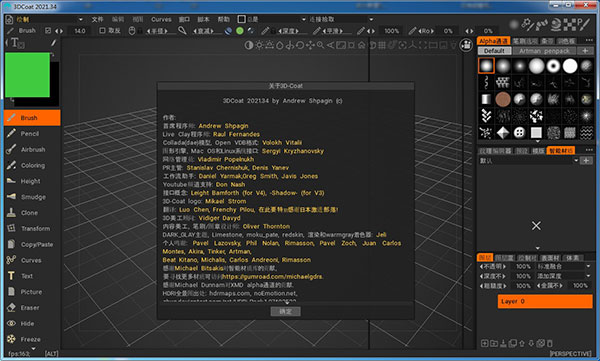The width and height of the screenshot is (600, 361).
Task: Open the gumroad.com/michaelgdrs link
Action: click(x=272, y=276)
